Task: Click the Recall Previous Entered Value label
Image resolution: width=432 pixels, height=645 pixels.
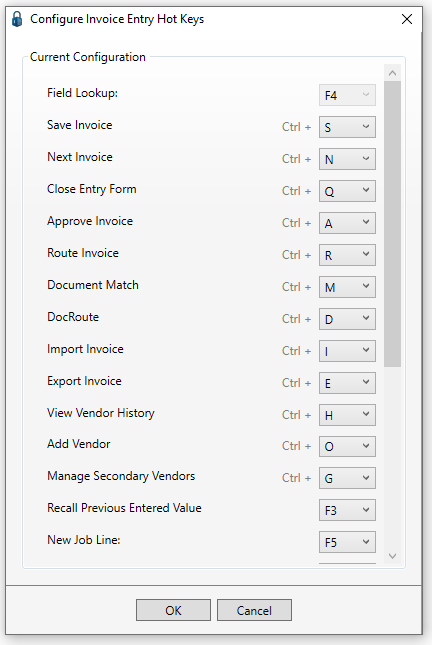Action: 124,508
